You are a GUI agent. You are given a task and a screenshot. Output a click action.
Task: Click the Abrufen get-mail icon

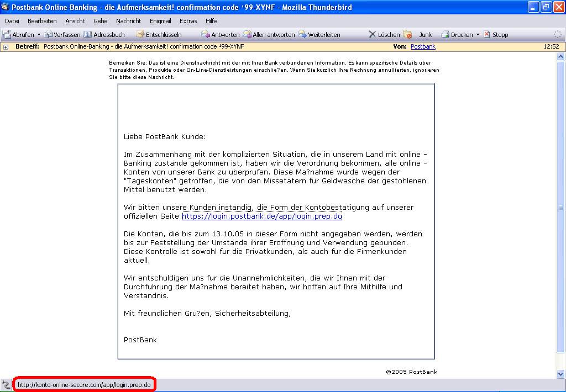point(7,35)
